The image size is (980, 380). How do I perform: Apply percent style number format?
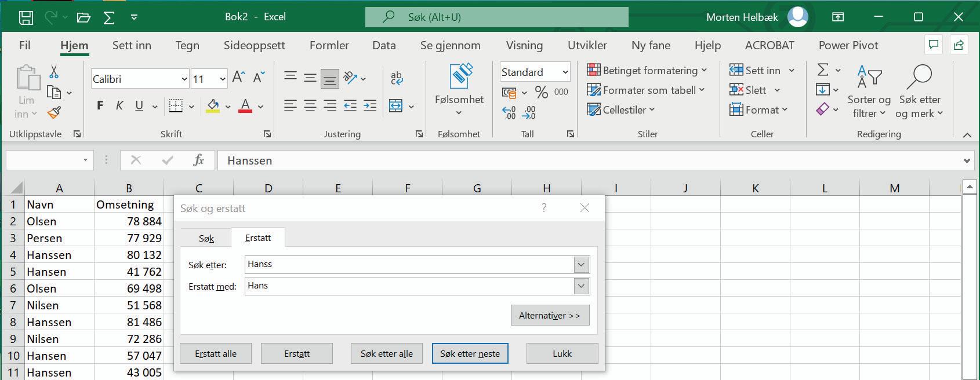tap(542, 92)
